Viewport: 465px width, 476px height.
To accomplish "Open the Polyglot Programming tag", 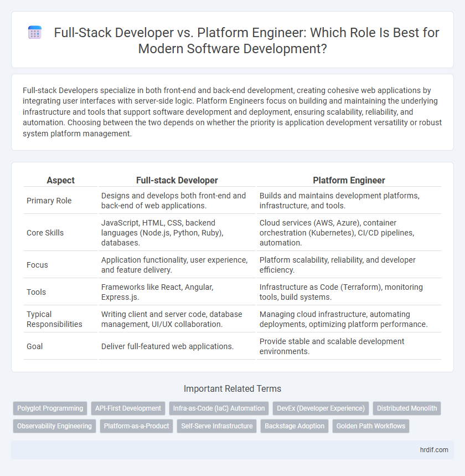I will [x=50, y=408].
